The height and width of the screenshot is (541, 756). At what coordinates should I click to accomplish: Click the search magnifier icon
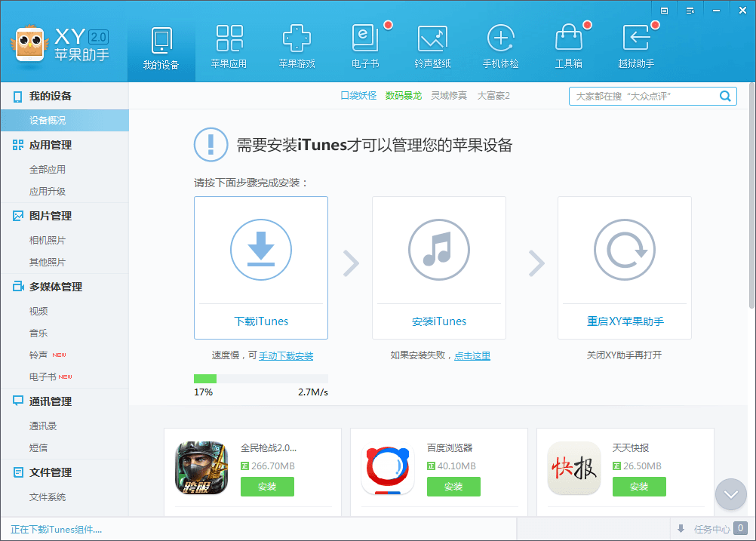pos(725,96)
